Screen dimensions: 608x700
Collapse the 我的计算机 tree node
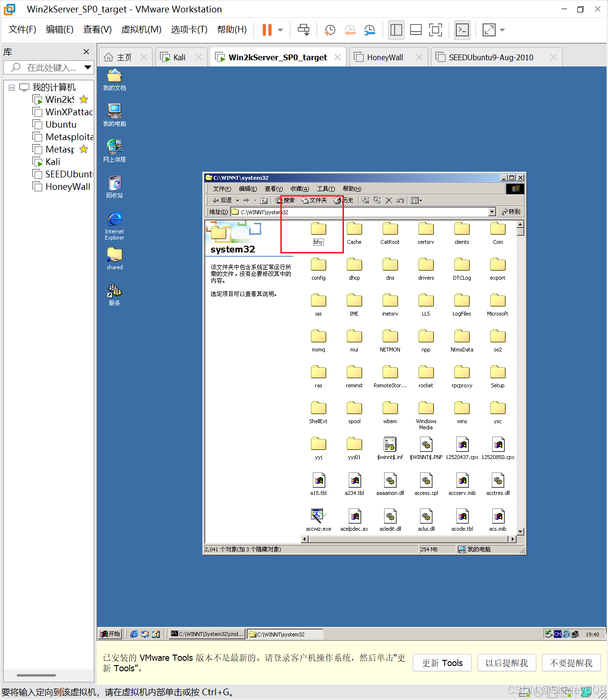pos(11,87)
